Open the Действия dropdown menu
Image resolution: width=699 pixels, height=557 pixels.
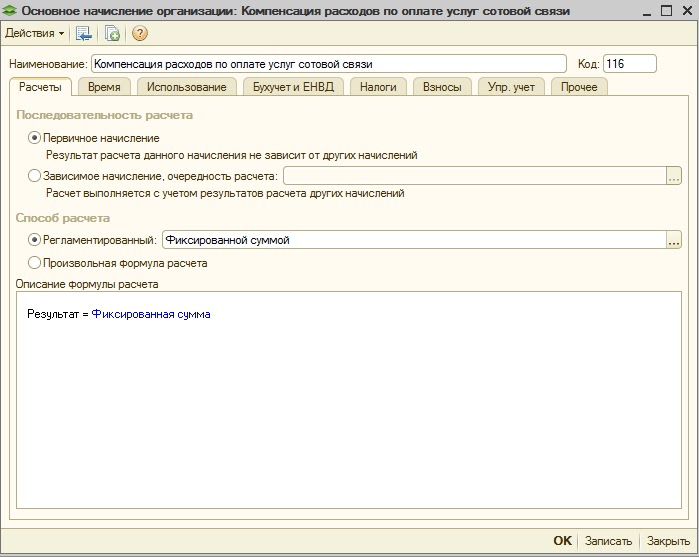(x=34, y=33)
